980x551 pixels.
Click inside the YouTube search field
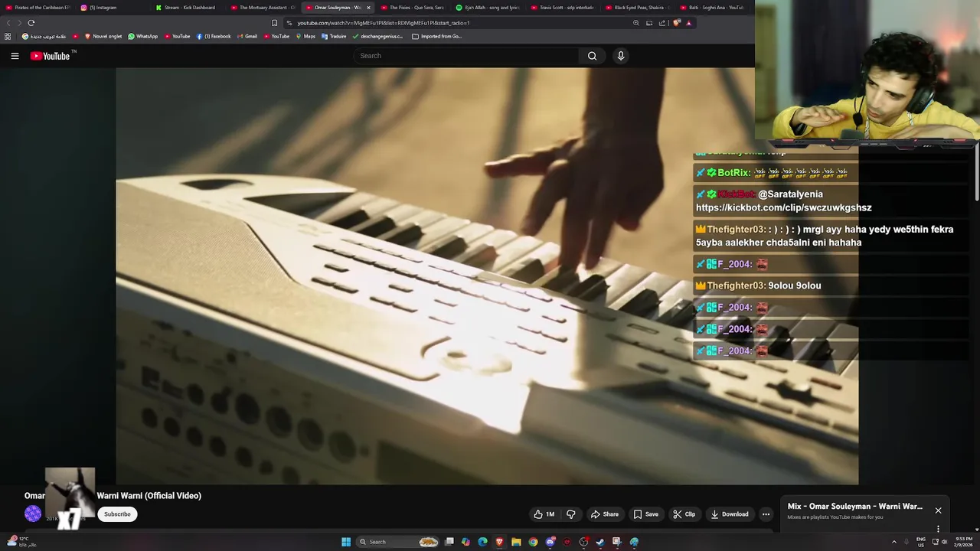[466, 56]
